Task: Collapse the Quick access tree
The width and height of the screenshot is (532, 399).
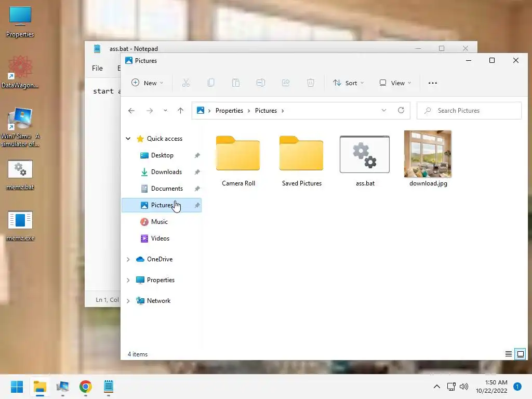Action: click(x=128, y=138)
